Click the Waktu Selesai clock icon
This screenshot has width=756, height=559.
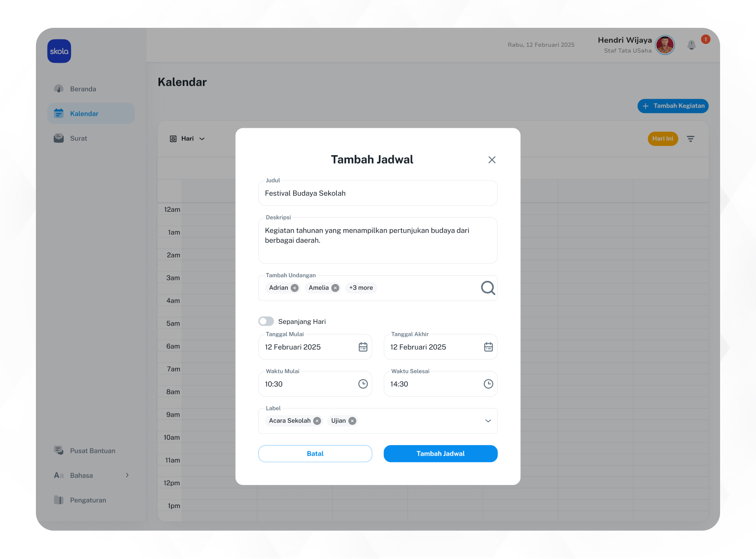tap(488, 384)
